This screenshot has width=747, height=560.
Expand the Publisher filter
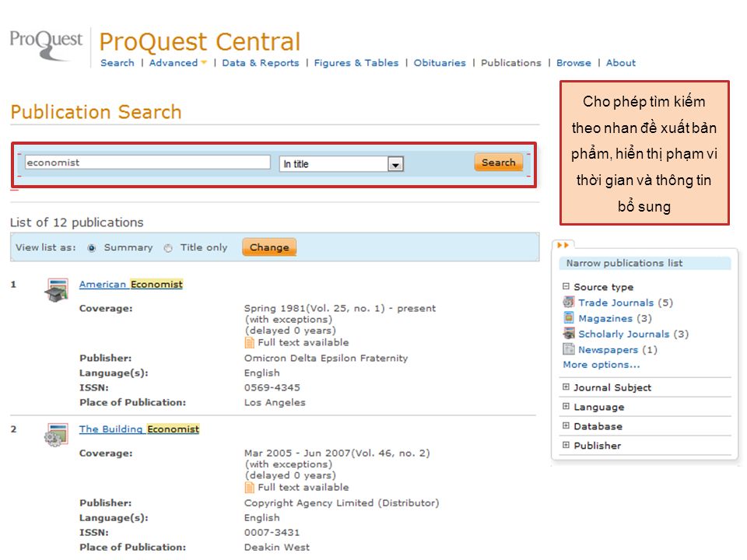point(566,445)
